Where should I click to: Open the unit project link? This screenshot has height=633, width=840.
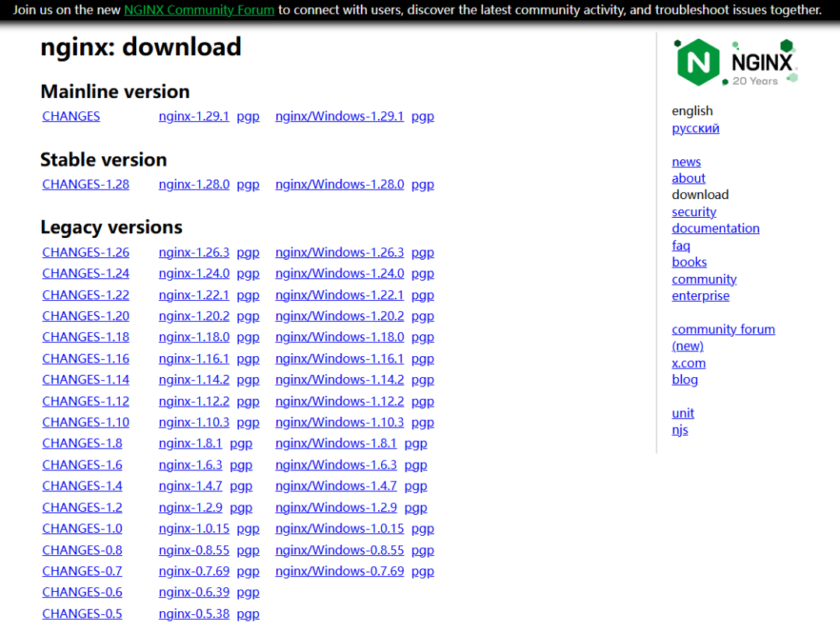click(682, 412)
